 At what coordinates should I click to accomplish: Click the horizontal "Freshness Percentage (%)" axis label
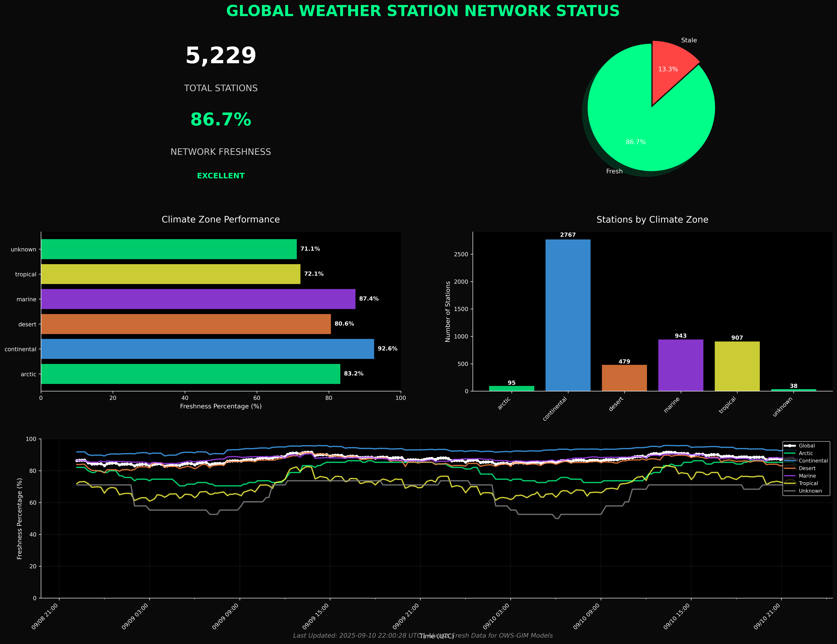pos(221,407)
